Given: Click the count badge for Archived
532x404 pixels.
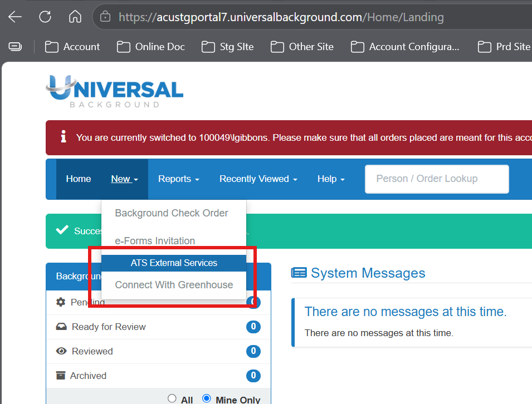Looking at the screenshot, I should (x=253, y=376).
